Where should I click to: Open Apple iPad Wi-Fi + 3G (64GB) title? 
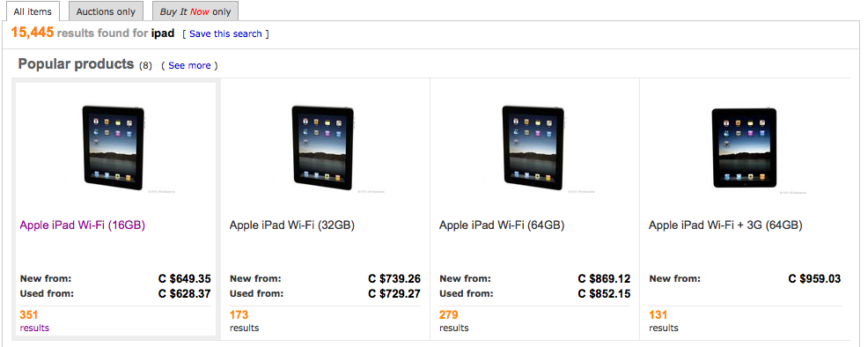point(725,225)
